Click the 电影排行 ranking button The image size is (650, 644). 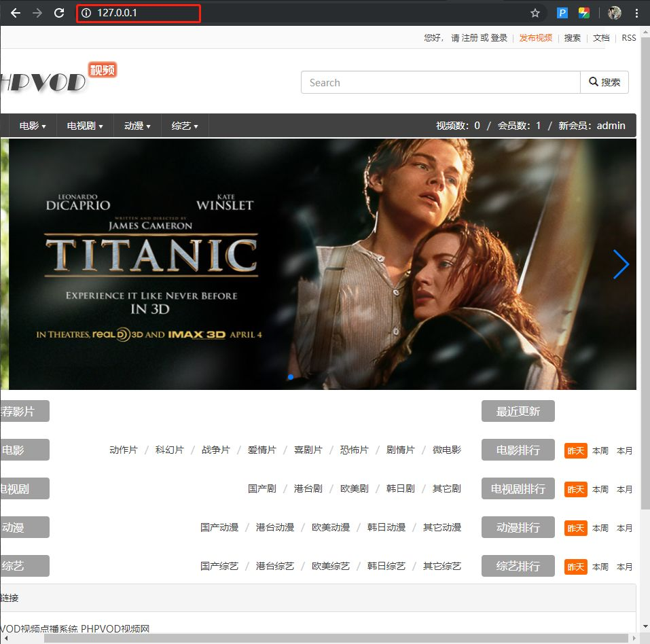pyautogui.click(x=518, y=450)
